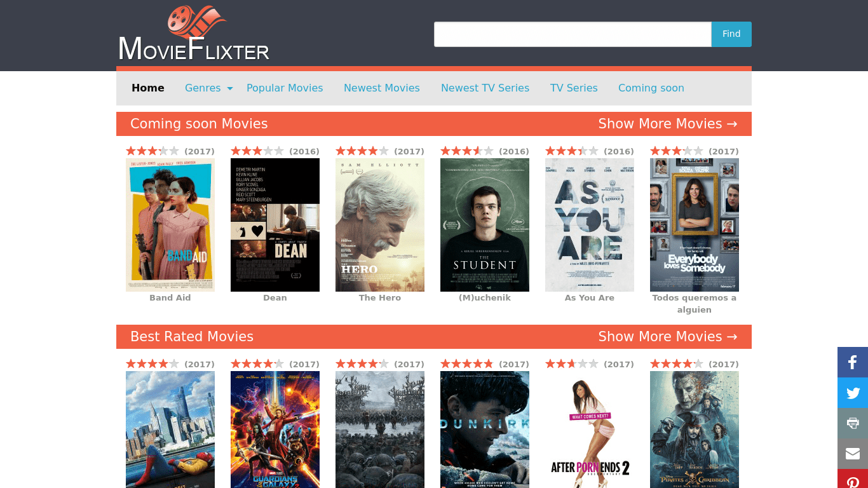Open Guardians of the Galaxy poster
The image size is (868, 488).
pyautogui.click(x=275, y=430)
